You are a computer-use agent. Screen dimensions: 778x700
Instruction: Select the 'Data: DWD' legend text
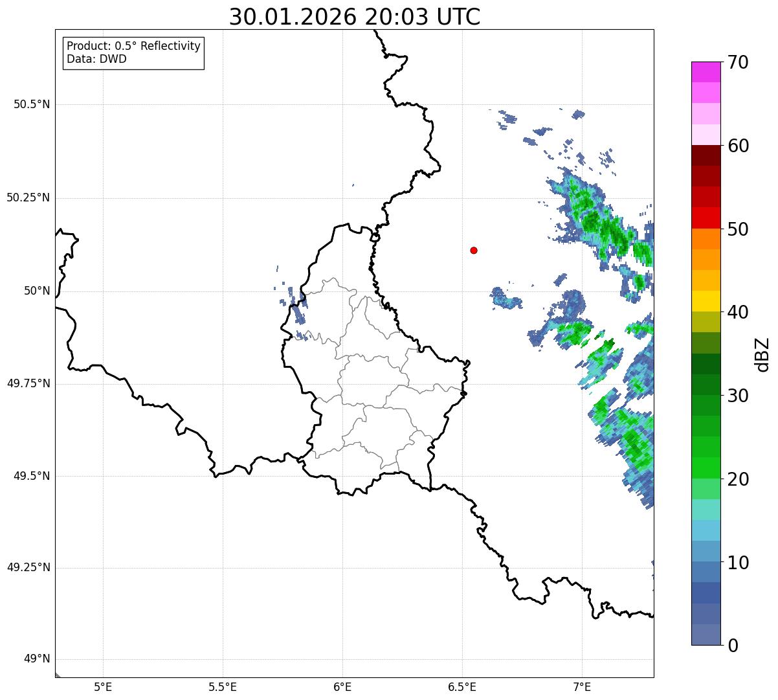click(96, 59)
